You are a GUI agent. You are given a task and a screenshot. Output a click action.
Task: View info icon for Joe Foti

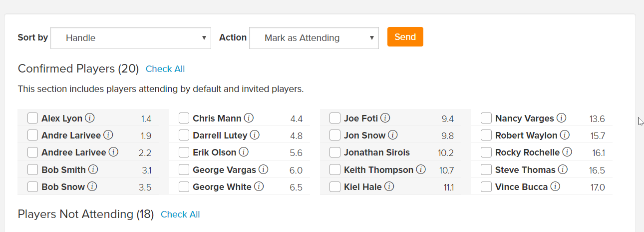(385, 118)
